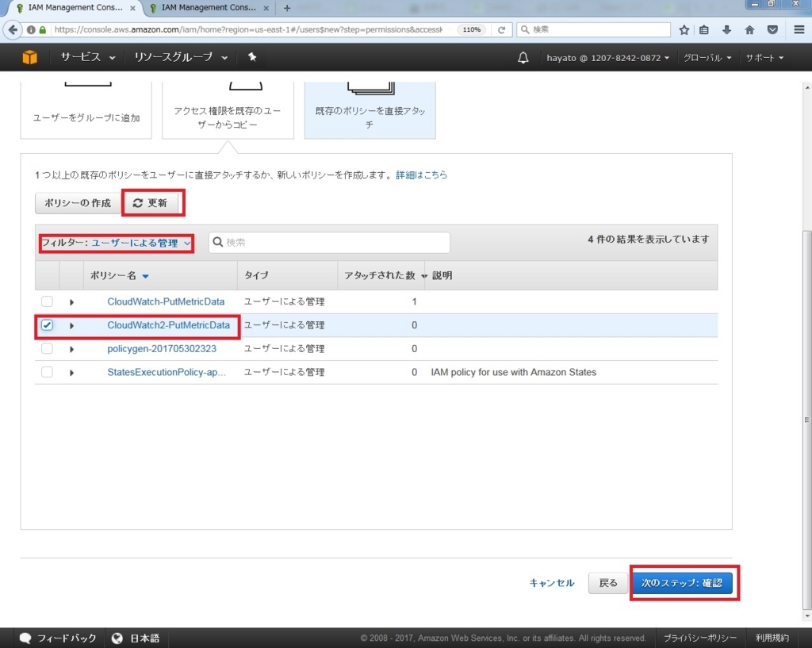Viewport: 812px width, 648px height.
Task: Click the タイプ column header
Action: point(256,275)
